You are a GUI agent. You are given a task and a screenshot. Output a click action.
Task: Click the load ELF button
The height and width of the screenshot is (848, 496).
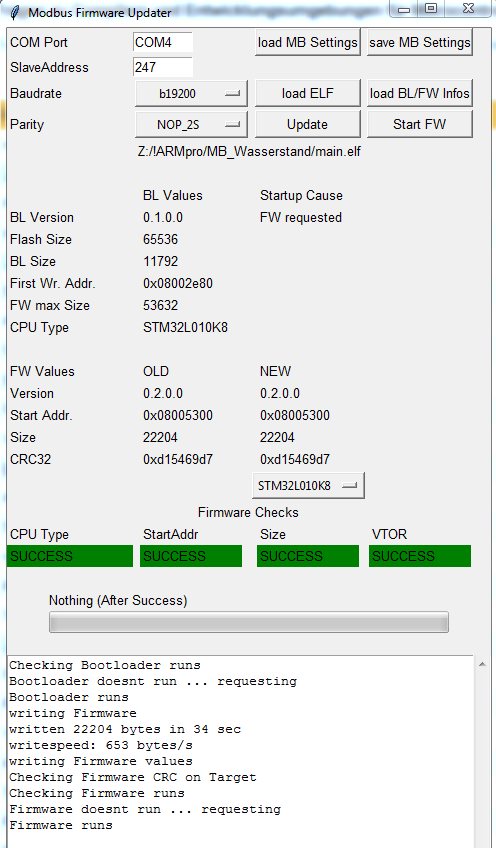[x=308, y=94]
